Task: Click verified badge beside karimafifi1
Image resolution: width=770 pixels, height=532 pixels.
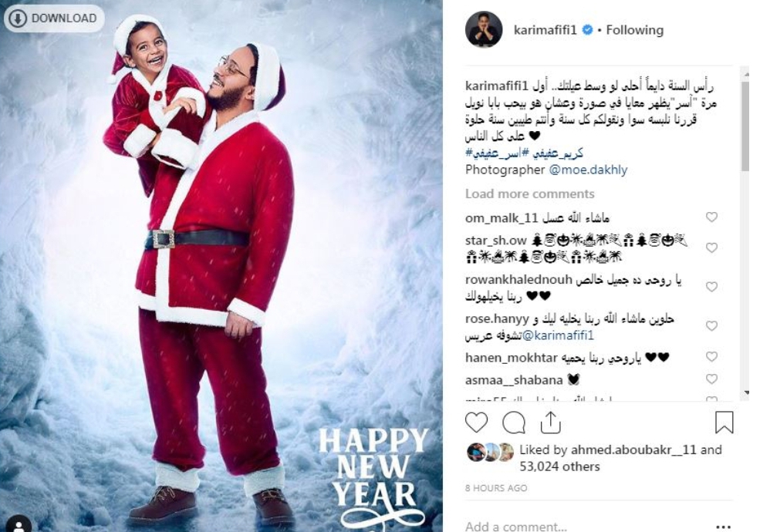Action: coord(587,30)
